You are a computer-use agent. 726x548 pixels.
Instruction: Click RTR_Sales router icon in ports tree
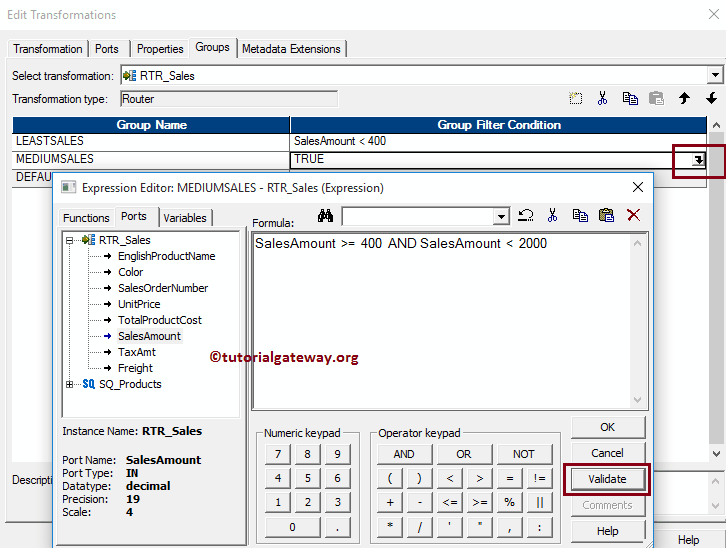coord(88,240)
